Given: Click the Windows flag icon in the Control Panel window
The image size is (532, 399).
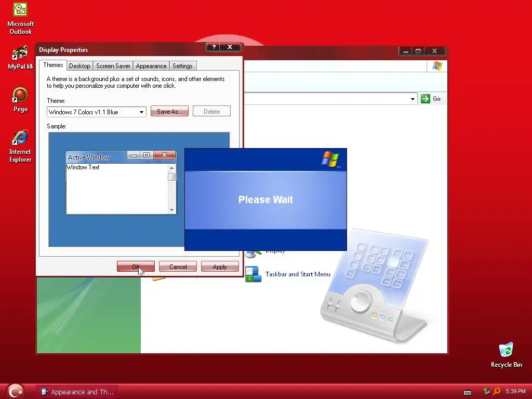Looking at the screenshot, I should (437, 66).
